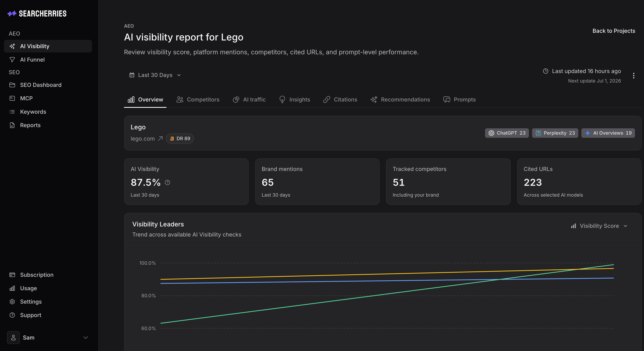Switch to the Insights tab

(x=295, y=100)
